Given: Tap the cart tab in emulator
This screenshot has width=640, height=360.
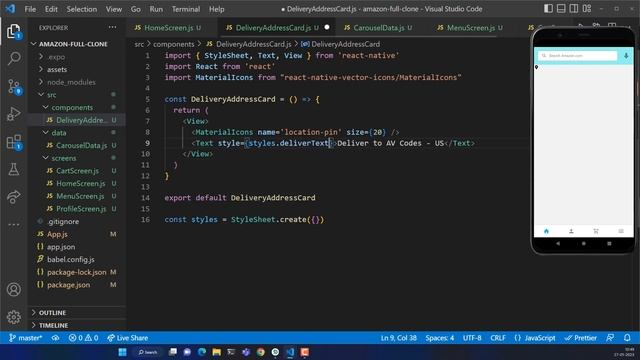Looking at the screenshot, I should click(x=596, y=231).
